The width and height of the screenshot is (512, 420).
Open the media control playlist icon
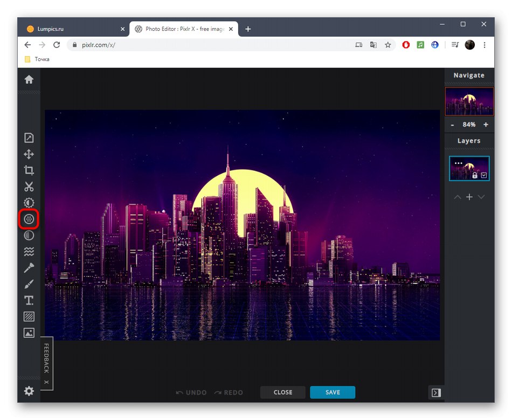(455, 45)
